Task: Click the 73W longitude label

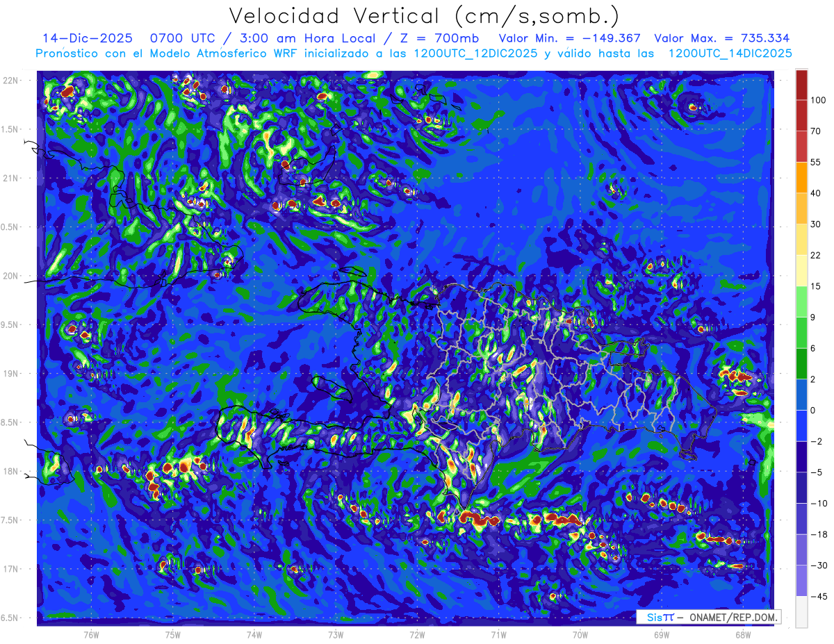Action: click(336, 635)
